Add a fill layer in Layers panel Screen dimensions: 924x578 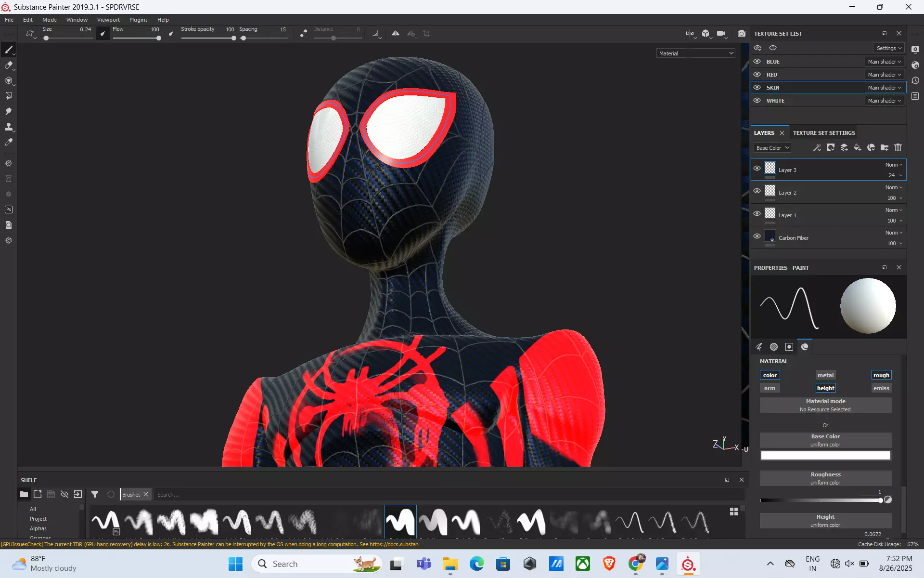pos(857,148)
